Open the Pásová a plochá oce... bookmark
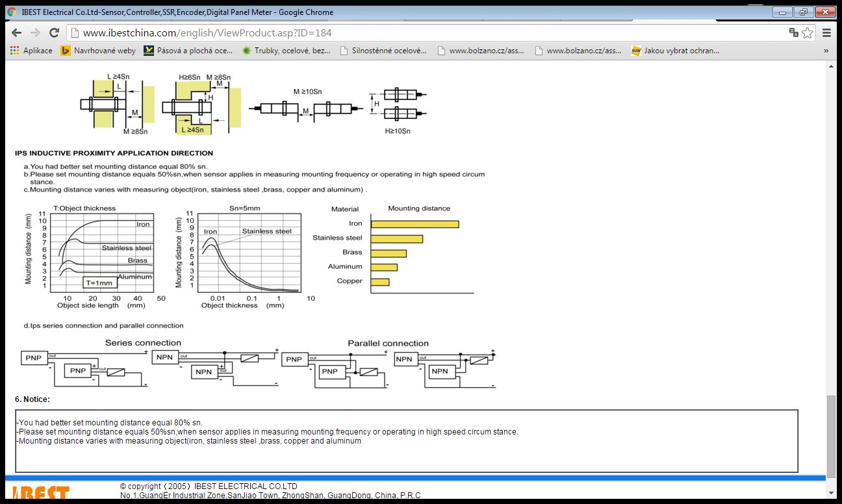Viewport: 842px width, 504px height. 188,51
